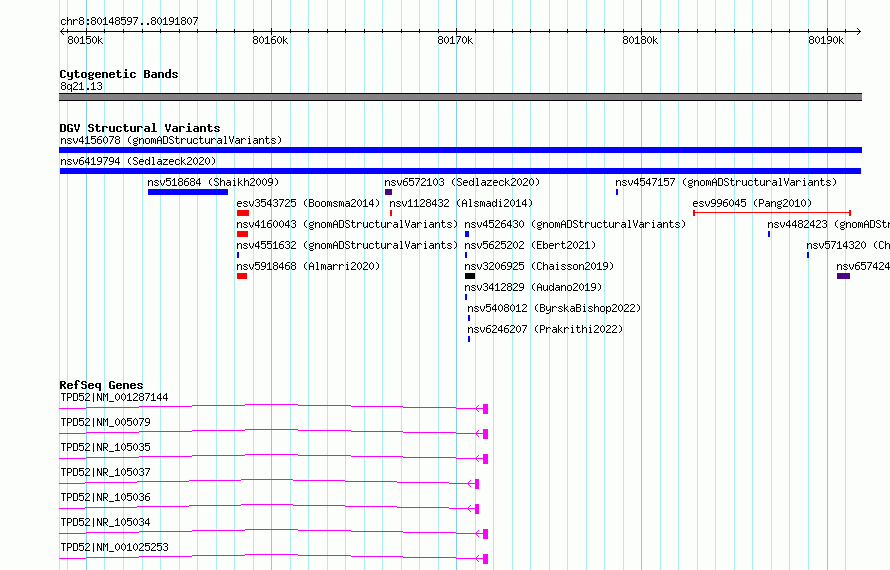Click the blue nsv3412829 marker tick
This screenshot has height=570, width=890.
pos(466,297)
